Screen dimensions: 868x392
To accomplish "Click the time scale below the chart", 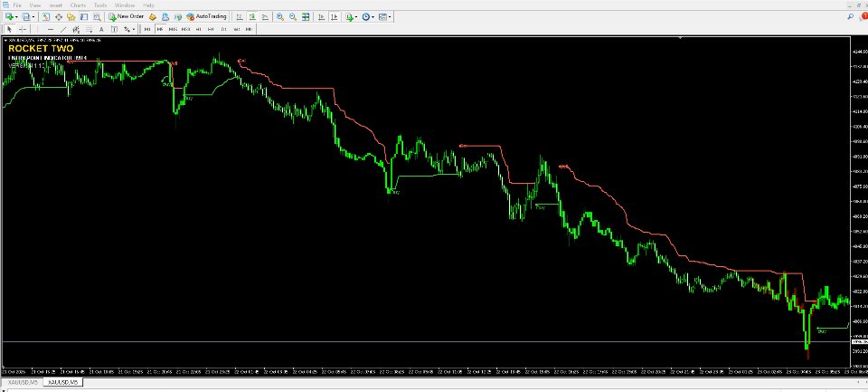I will point(425,371).
